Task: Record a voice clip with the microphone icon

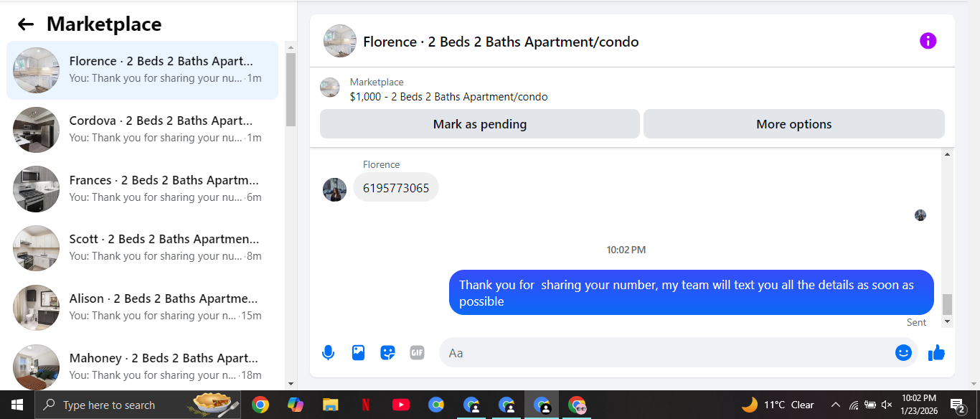Action: [x=328, y=352]
